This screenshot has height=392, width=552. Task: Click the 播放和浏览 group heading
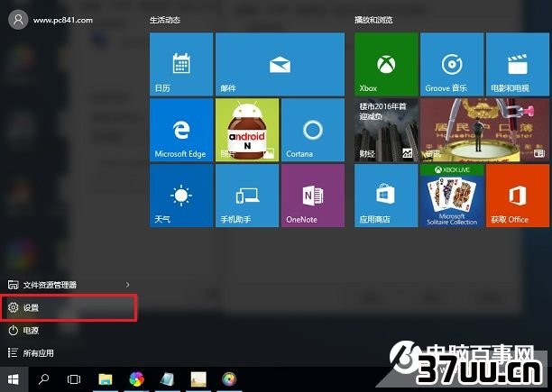coord(373,20)
